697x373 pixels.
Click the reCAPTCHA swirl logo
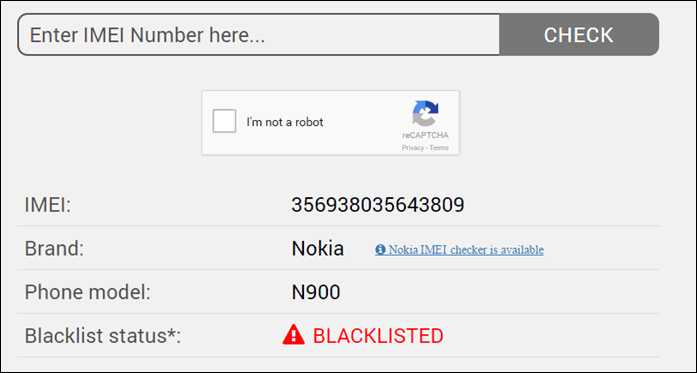coord(425,114)
